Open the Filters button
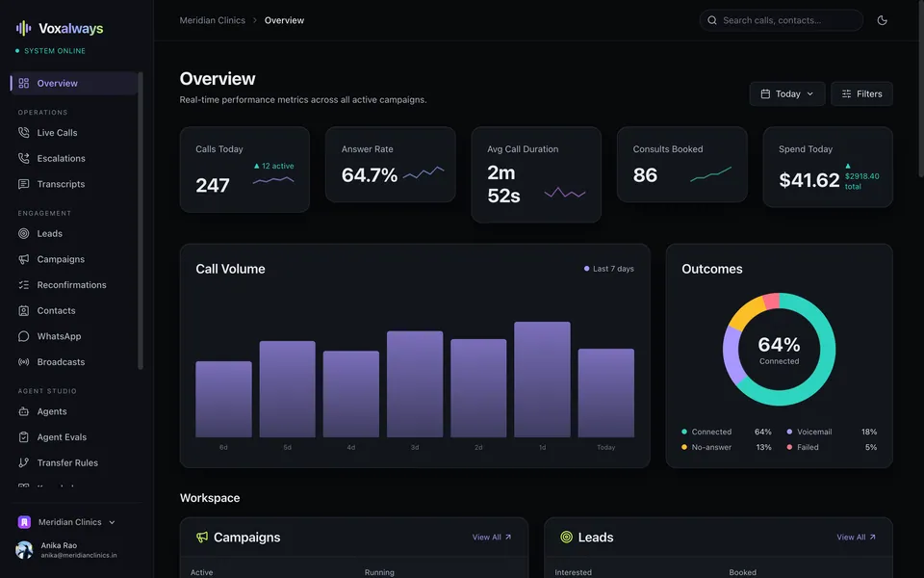Viewport: 924px width, 578px height. (861, 93)
